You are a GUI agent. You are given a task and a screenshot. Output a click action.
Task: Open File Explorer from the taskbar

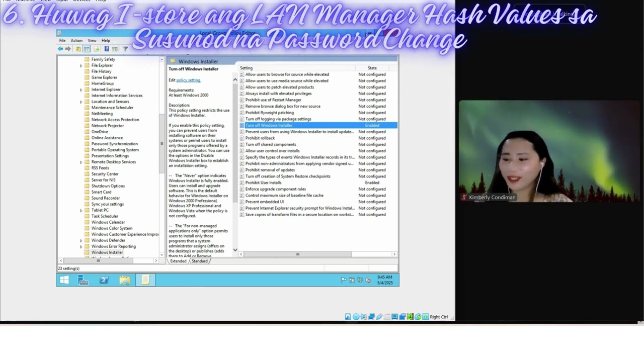(125, 280)
